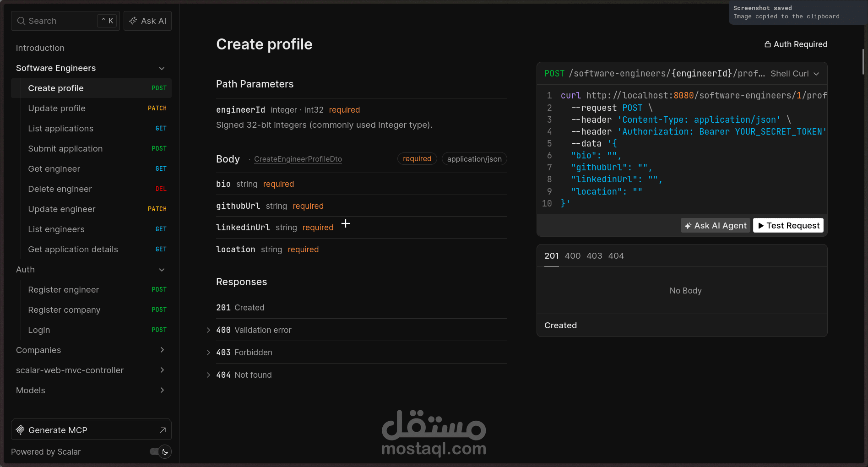Click the application/json content type badge
The image size is (868, 467).
coord(474,159)
